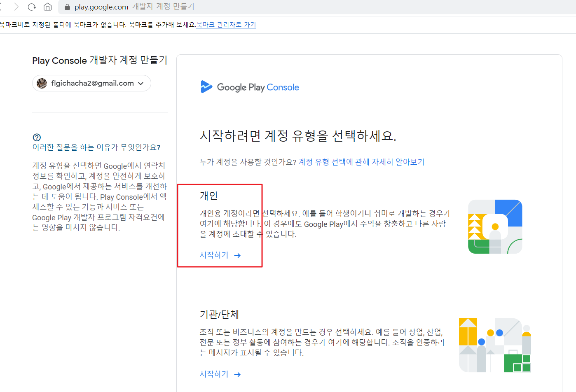Click the arrow next to 기관/단체 시작하기
This screenshot has width=576, height=392.
tap(237, 374)
